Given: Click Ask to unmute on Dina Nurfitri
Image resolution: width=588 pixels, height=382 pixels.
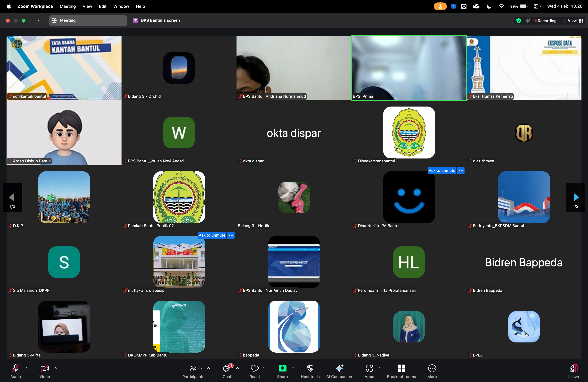Looking at the screenshot, I should (442, 170).
